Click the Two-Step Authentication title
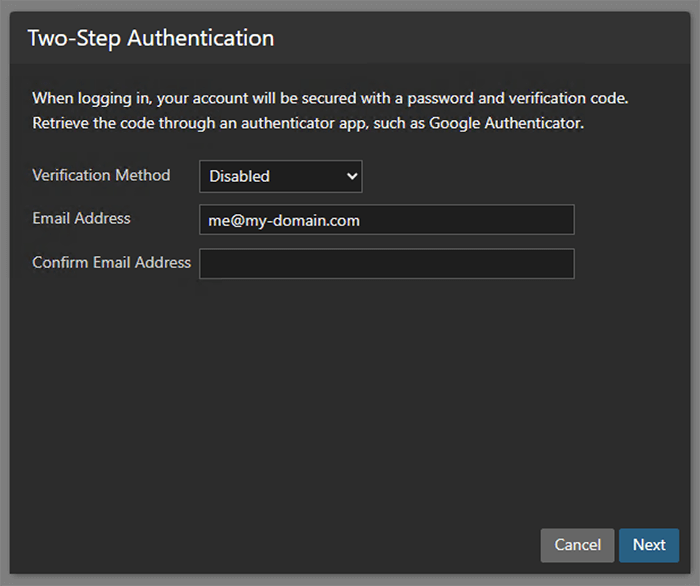Viewport: 700px width, 586px height. (x=150, y=39)
